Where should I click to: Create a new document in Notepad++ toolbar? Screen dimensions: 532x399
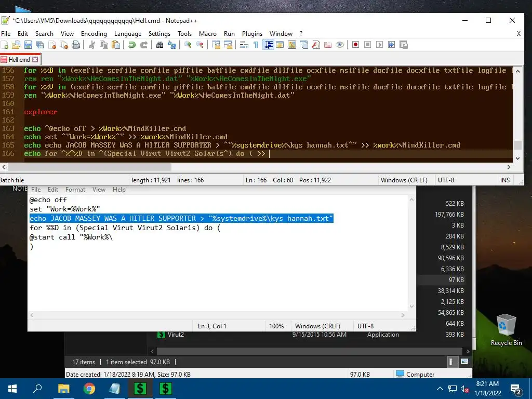(5, 45)
